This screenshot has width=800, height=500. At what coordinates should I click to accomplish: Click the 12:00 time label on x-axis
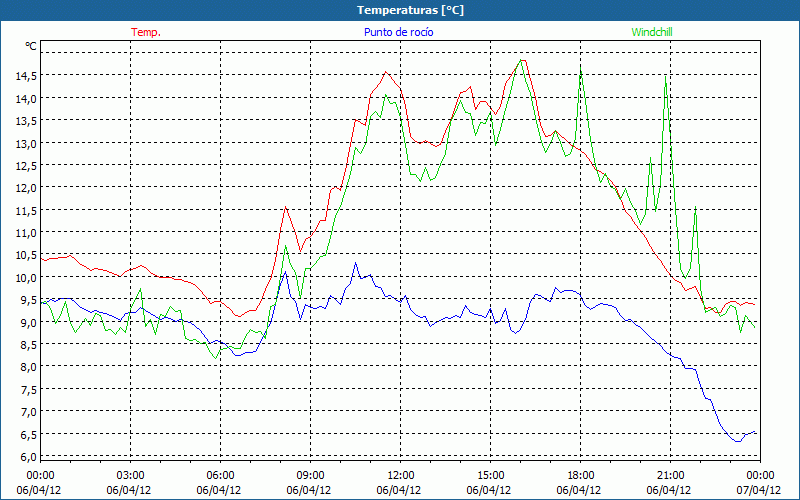click(x=401, y=476)
